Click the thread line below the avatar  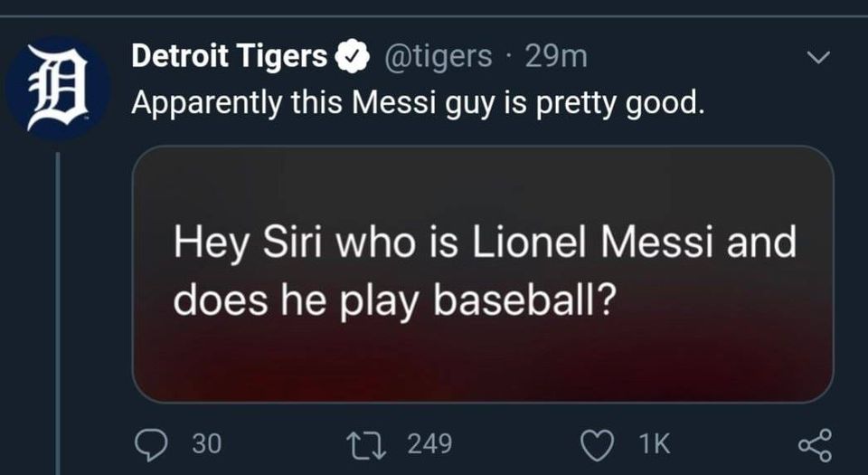pos(59,308)
